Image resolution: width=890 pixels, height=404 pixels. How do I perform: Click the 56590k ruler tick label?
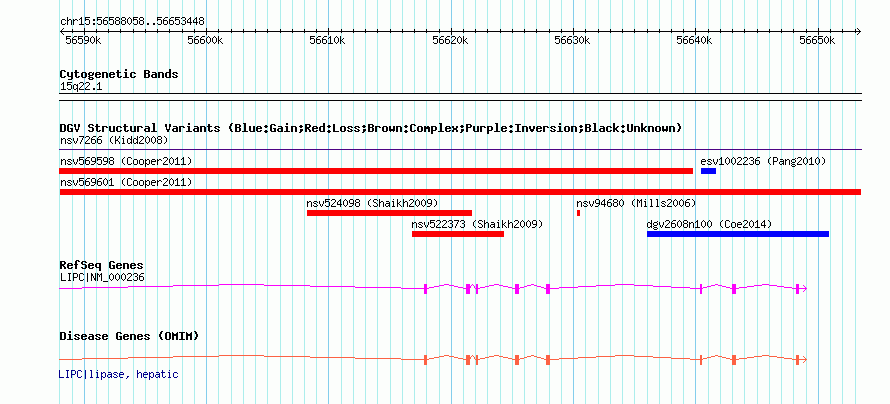click(x=83, y=41)
